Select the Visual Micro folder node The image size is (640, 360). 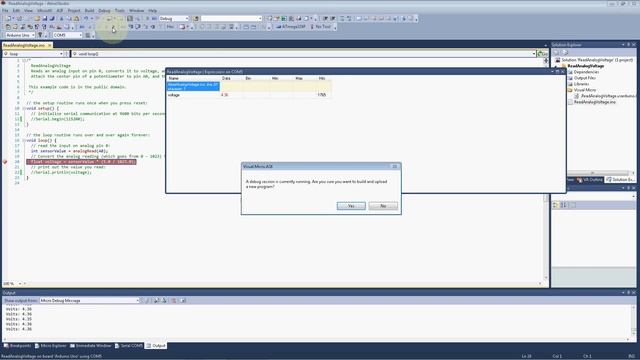(x=584, y=90)
